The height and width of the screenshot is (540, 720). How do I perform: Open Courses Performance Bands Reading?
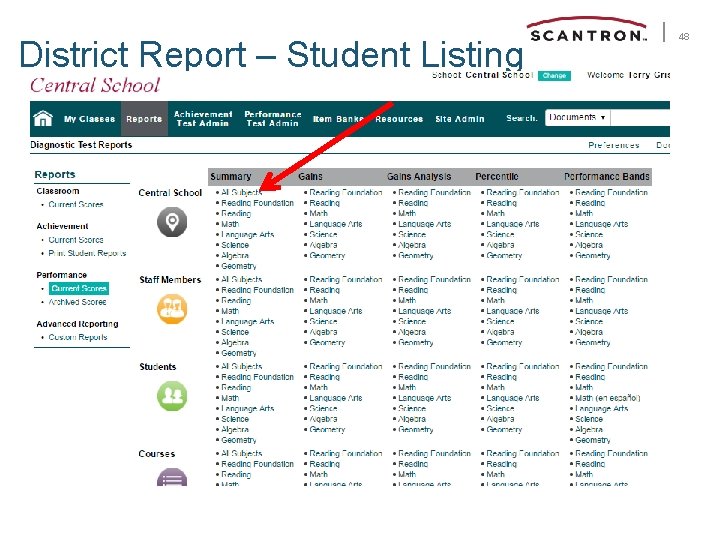590,464
